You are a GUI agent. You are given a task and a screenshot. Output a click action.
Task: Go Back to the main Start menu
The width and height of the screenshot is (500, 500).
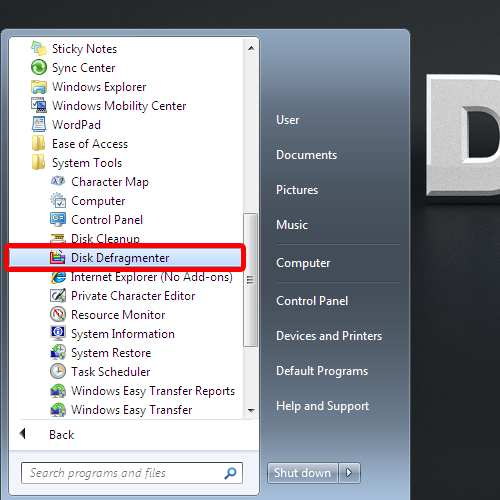61,435
